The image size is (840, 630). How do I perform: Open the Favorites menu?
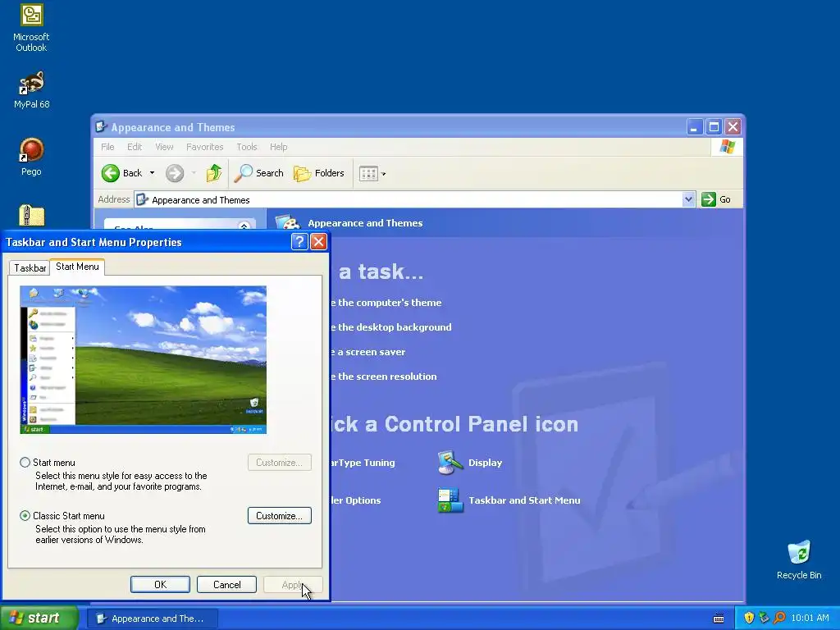pos(204,147)
